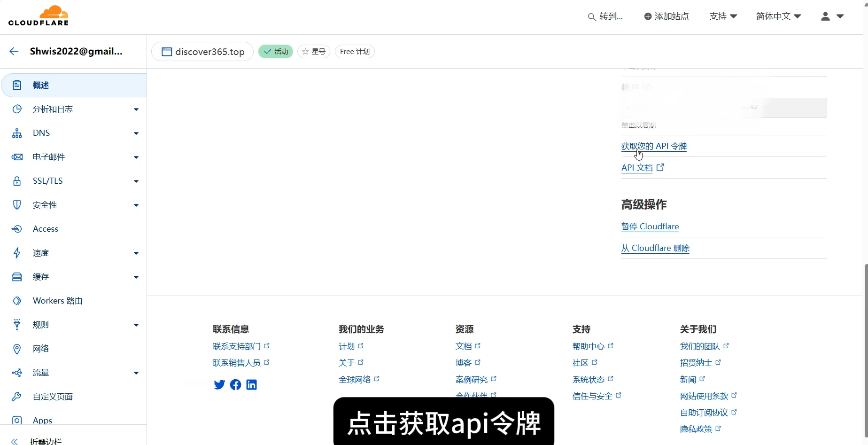Click the account ID field to copy
Screen dimensions: 868x445
click(x=724, y=108)
